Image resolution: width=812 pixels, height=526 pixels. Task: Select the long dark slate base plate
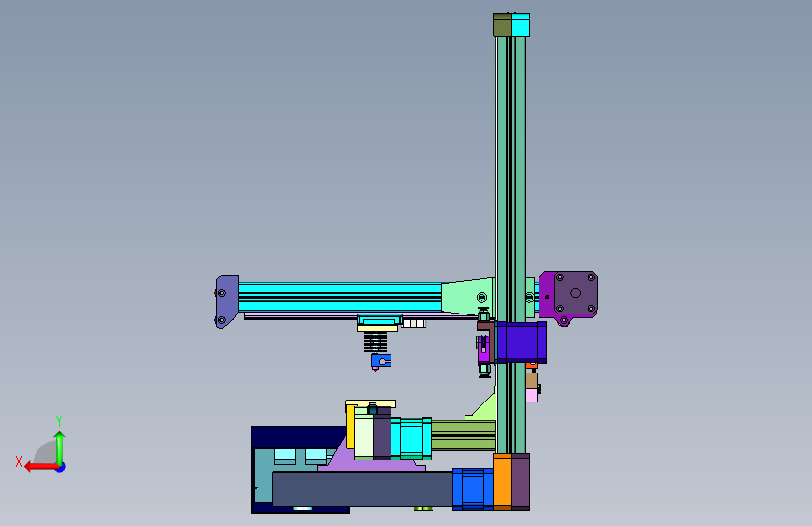pos(362,489)
